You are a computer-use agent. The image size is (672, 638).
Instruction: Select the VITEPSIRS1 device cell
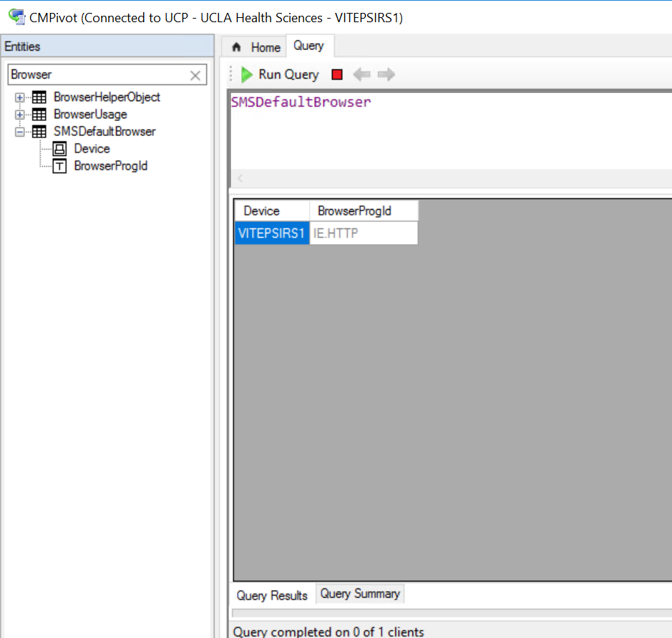(272, 233)
